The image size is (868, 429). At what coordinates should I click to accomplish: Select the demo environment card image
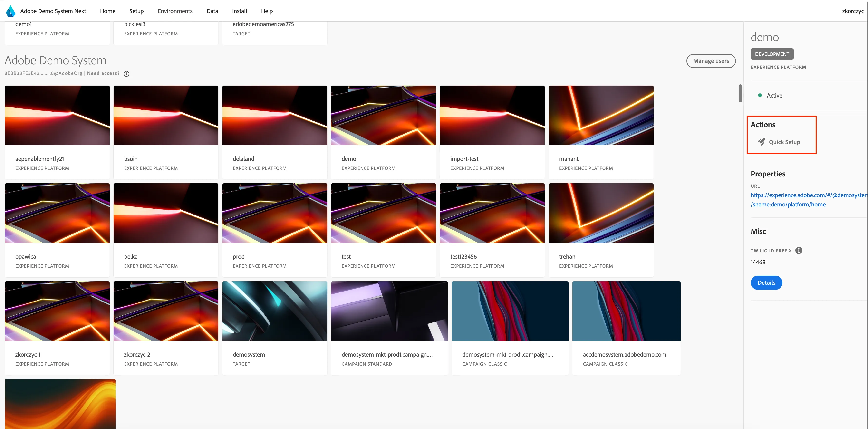pyautogui.click(x=384, y=115)
